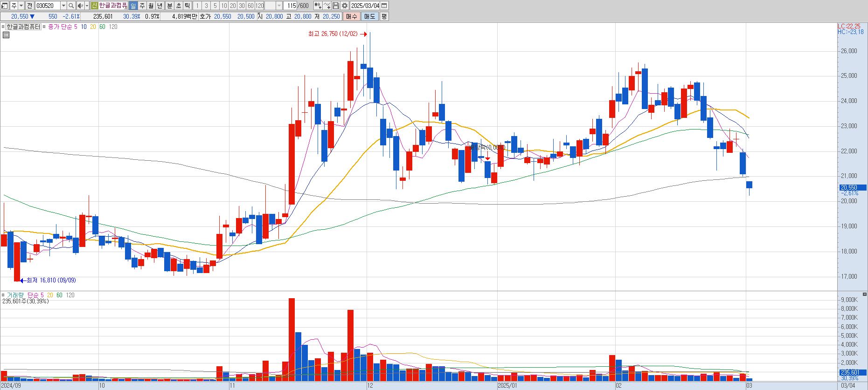The height and width of the screenshot is (390, 868).
Task: Choose the 60 interval preset button
Action: (250, 6)
